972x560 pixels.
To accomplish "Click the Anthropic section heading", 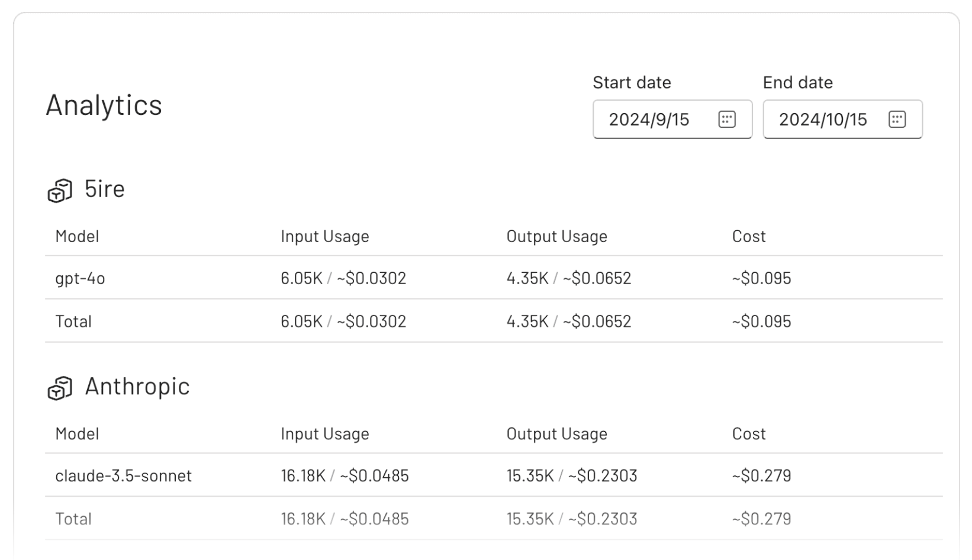I will (x=136, y=387).
